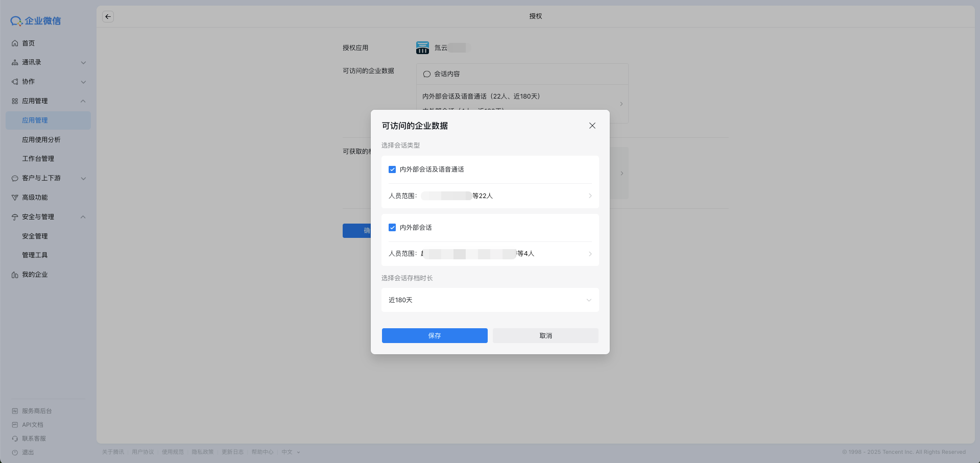Open the 近180天 archive duration dropdown
Screen dimensions: 980x463
click(490, 300)
